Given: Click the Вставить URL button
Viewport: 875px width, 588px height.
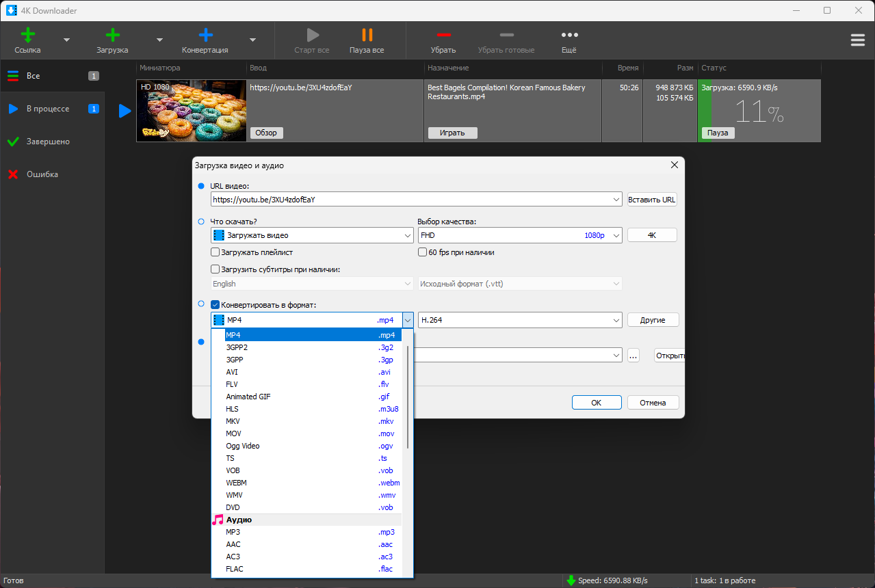Looking at the screenshot, I should [652, 200].
